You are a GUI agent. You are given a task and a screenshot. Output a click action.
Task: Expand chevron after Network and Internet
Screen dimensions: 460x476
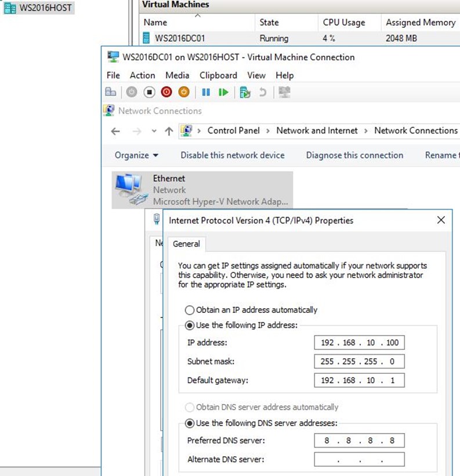366,131
